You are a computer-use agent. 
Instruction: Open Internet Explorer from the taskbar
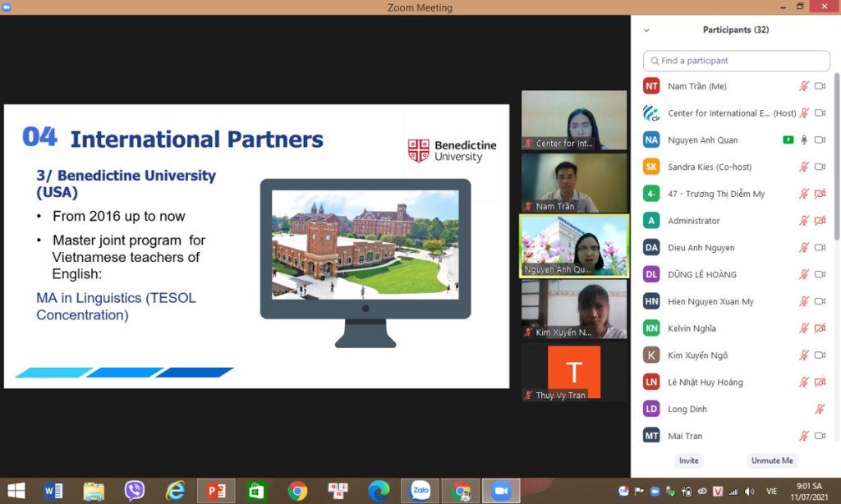pyautogui.click(x=175, y=491)
